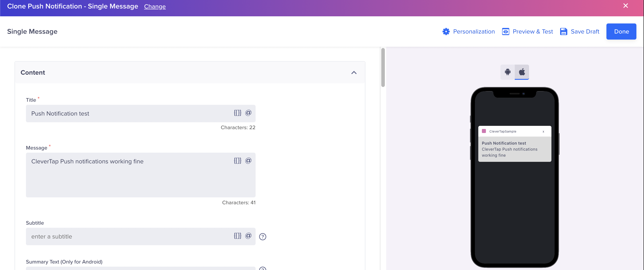
Task: Click 'CleverTapSample' label in phone preview
Action: tap(502, 131)
